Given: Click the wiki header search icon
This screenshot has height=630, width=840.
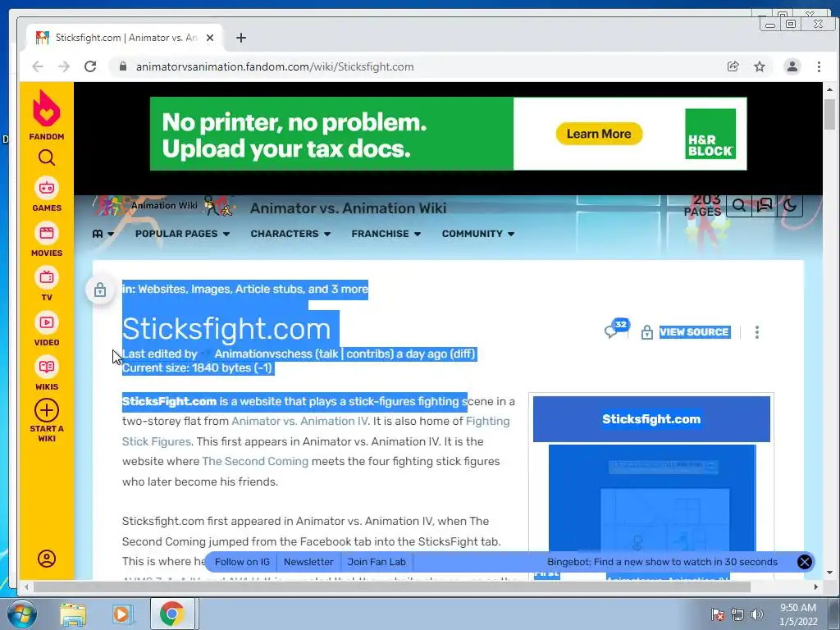Looking at the screenshot, I should 739,205.
